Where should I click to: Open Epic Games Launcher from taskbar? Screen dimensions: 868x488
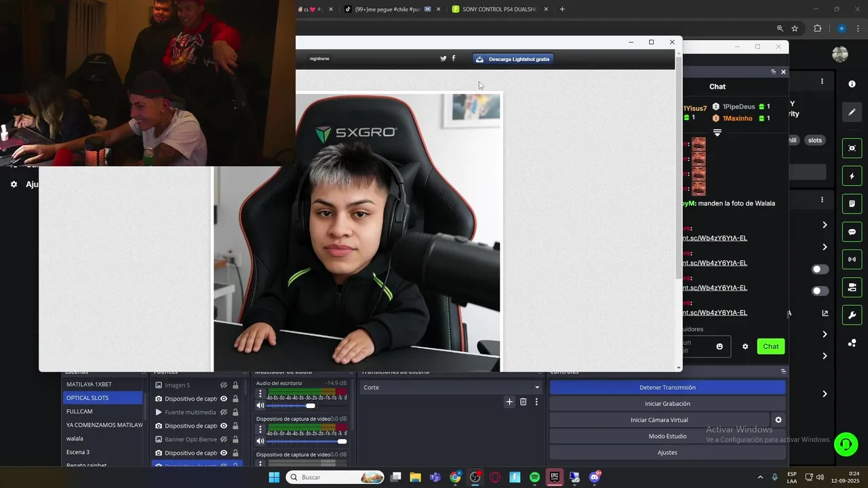point(555,477)
